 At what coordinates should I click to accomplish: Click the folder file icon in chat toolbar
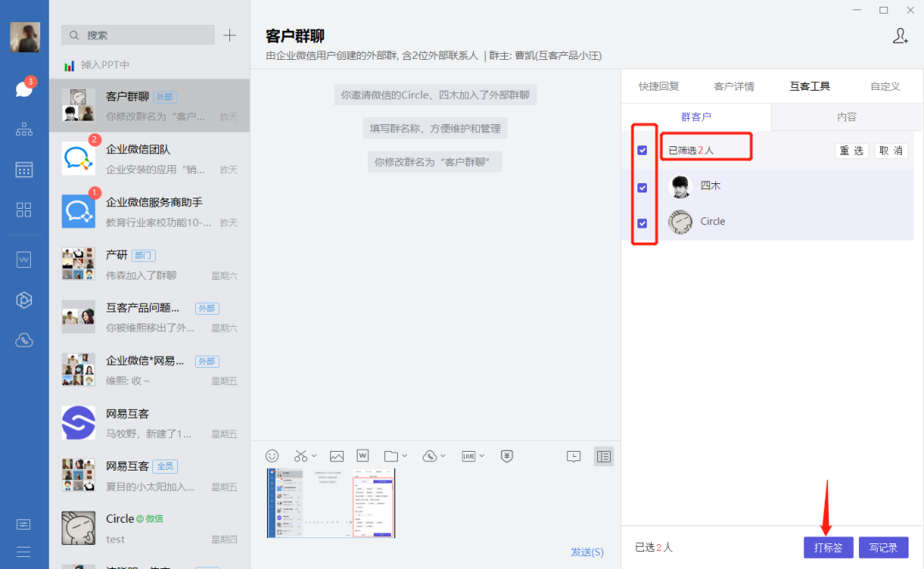[391, 456]
